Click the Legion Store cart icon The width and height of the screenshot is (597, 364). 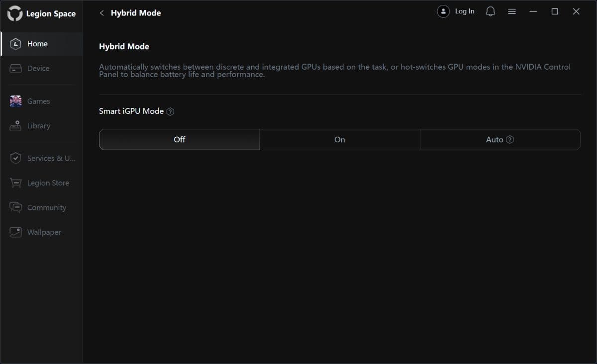coord(15,183)
